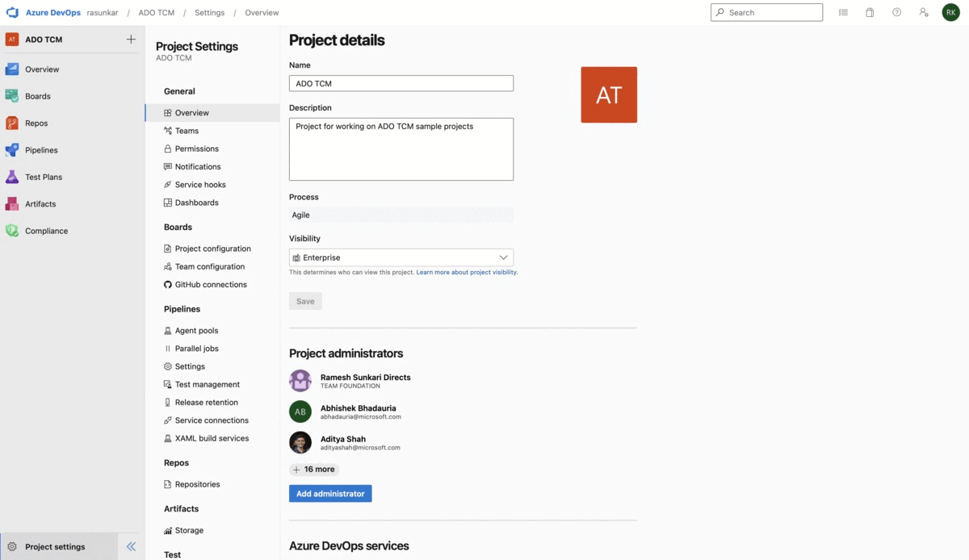This screenshot has width=969, height=560.
Task: Click the Azure DevOps logo icon
Action: 12,13
